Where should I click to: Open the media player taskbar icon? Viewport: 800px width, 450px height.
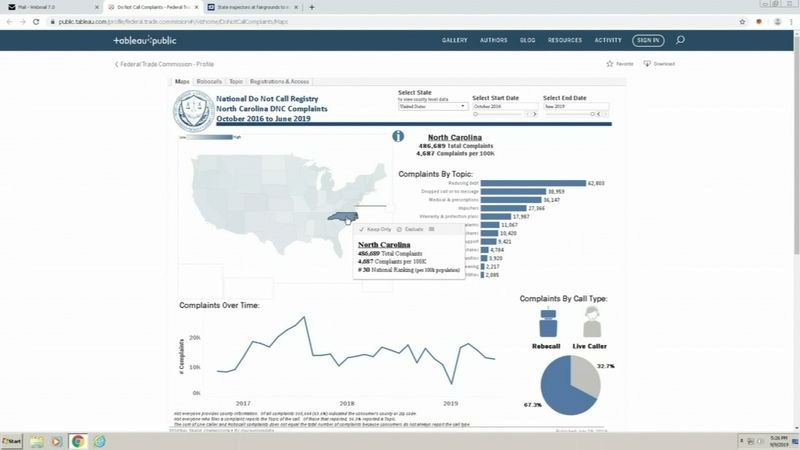(57, 441)
